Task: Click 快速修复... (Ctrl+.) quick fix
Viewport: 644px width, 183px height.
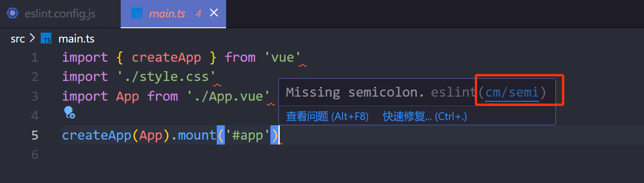Action: pos(425,117)
